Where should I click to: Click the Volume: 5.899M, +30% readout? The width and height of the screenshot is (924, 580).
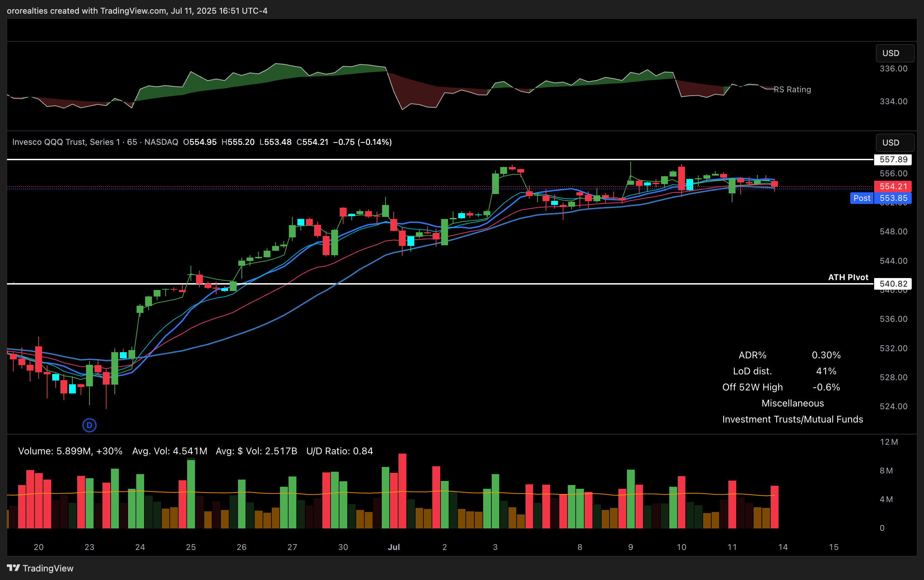coord(70,451)
